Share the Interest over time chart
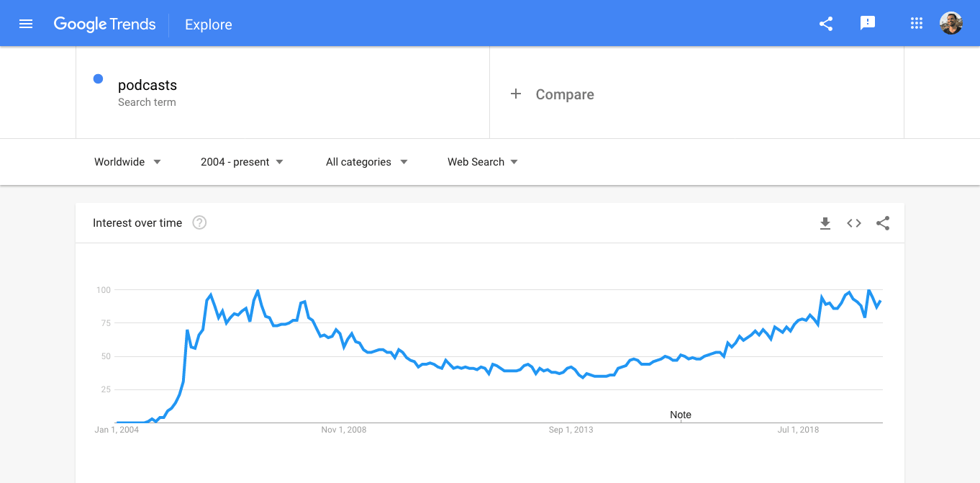The height and width of the screenshot is (483, 980). [x=883, y=223]
